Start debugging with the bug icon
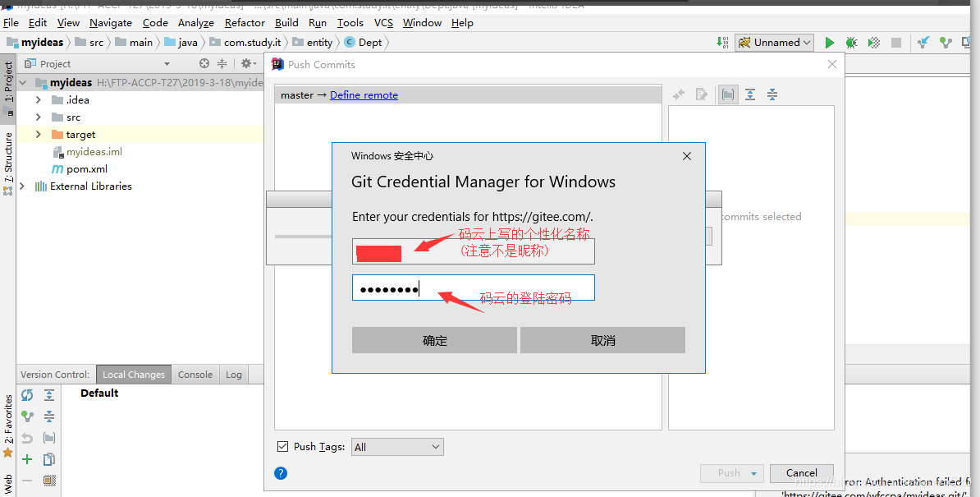This screenshot has width=980, height=497. 851,43
